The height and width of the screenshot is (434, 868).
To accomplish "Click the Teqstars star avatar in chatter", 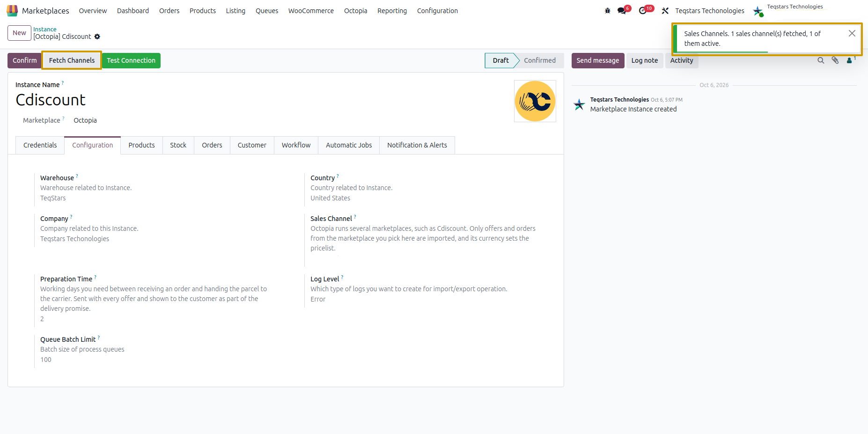I will [x=579, y=104].
